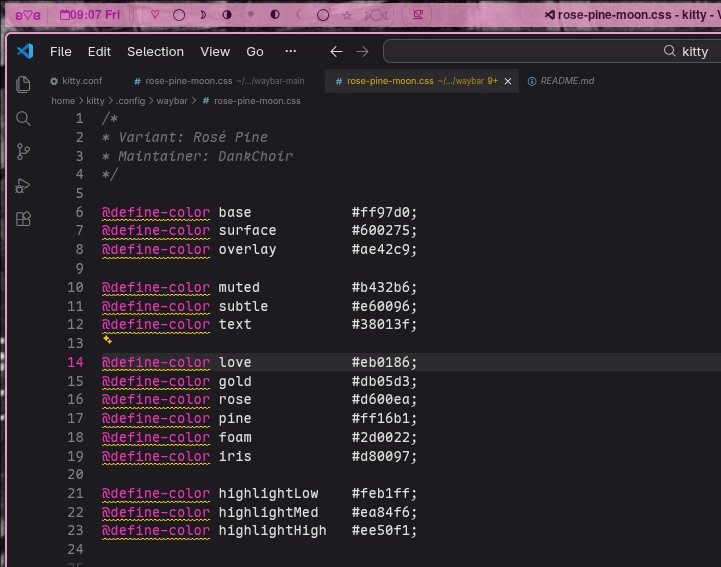
Task: Click the 'home' breadcrumb
Action: coord(63,101)
